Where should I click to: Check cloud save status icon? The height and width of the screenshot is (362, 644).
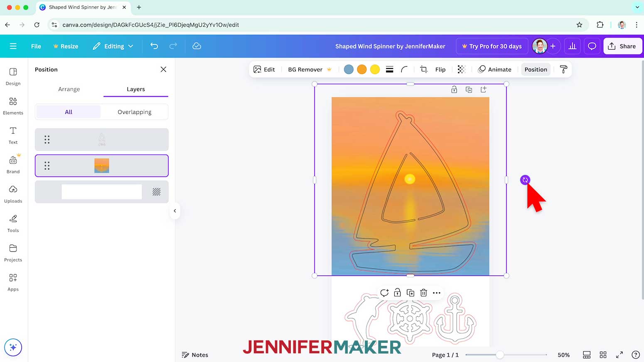197,46
